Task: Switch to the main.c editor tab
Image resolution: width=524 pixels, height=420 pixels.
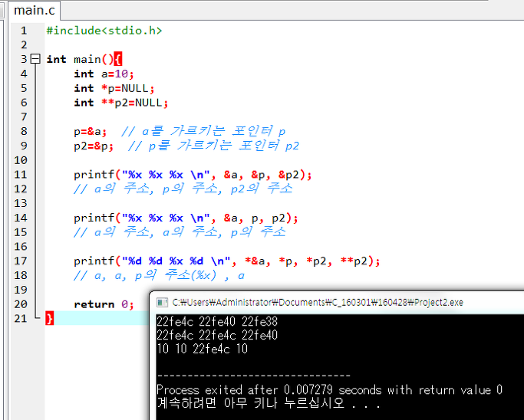Action: (x=34, y=11)
